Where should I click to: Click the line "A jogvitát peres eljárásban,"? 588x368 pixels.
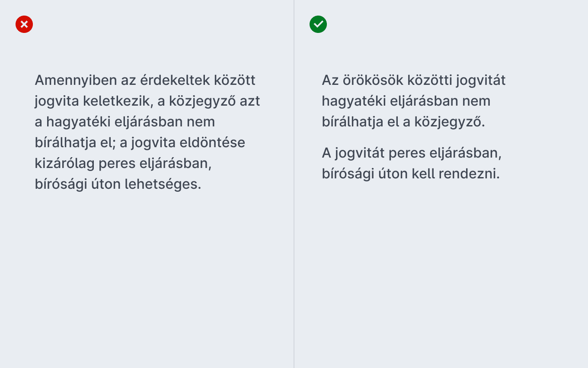click(x=412, y=154)
